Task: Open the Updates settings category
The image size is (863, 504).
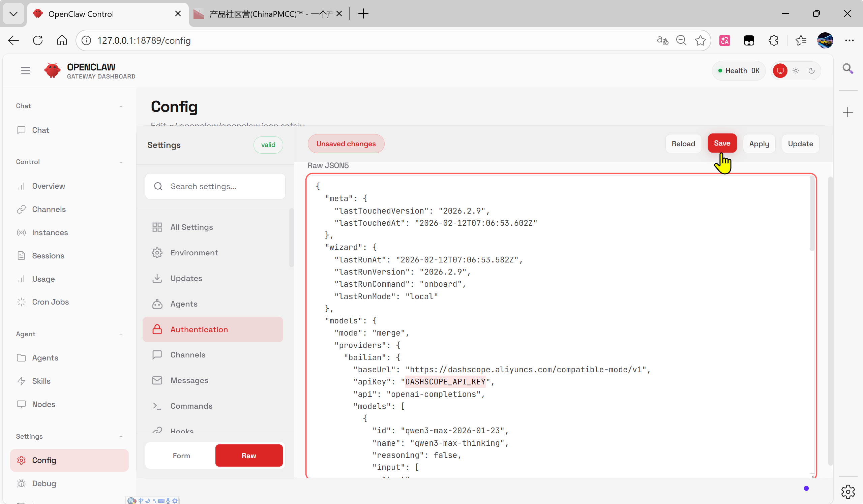Action: pyautogui.click(x=186, y=278)
